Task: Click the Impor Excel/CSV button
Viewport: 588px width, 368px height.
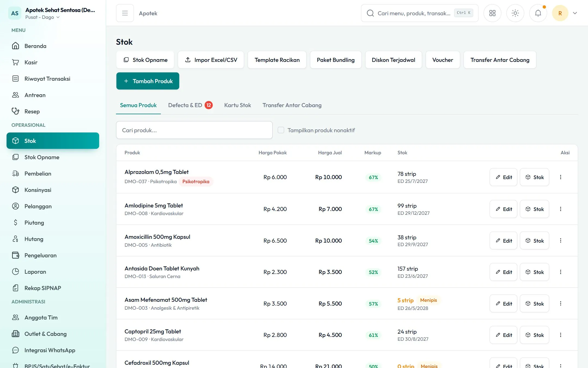Action: tap(211, 60)
